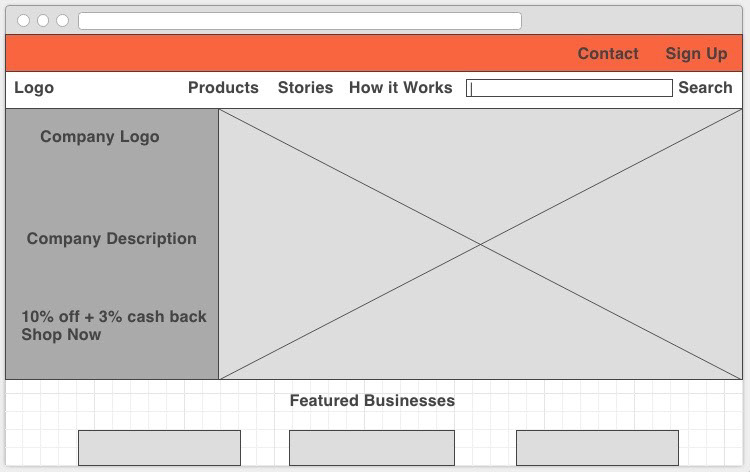The width and height of the screenshot is (750, 472).
Task: Select the How it Works menu item
Action: (x=400, y=88)
